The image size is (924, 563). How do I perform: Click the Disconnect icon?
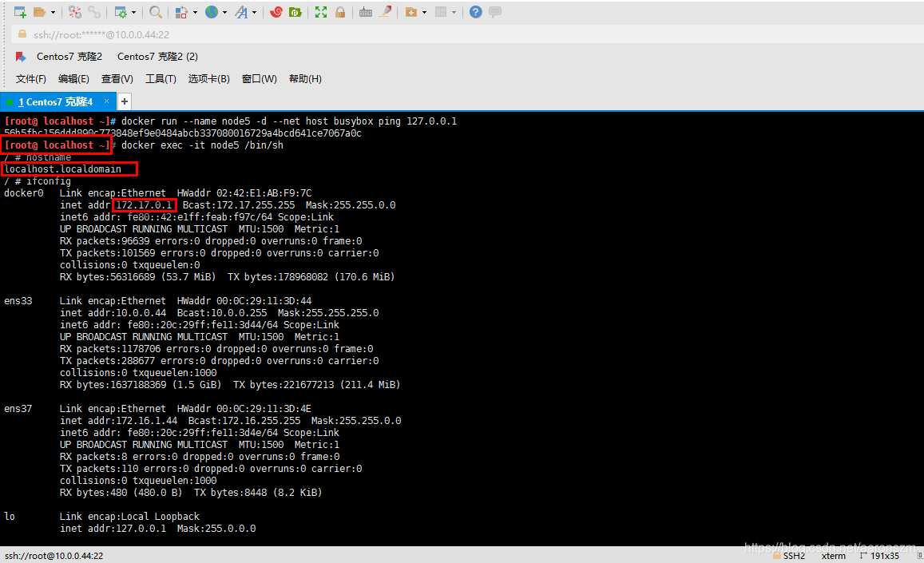point(75,12)
